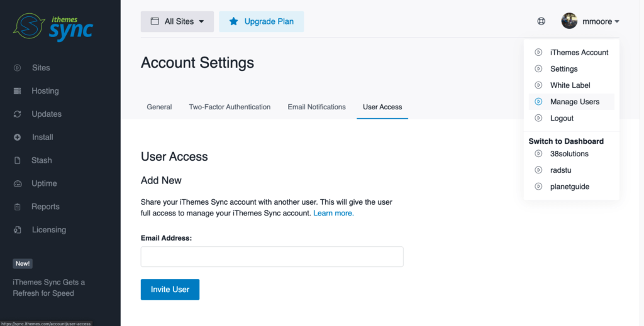This screenshot has height=326, width=644.
Task: Switch to Two-Factor Authentication tab
Action: point(230,107)
